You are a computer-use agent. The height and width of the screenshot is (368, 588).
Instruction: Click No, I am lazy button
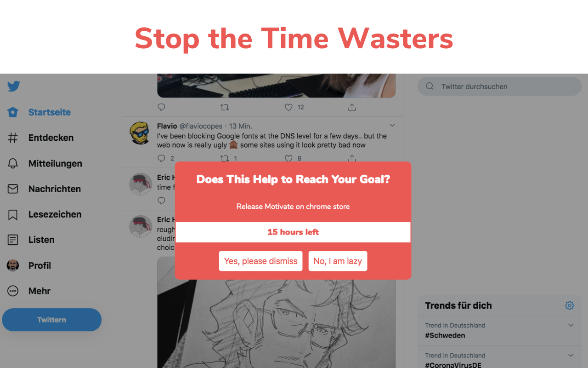(338, 261)
